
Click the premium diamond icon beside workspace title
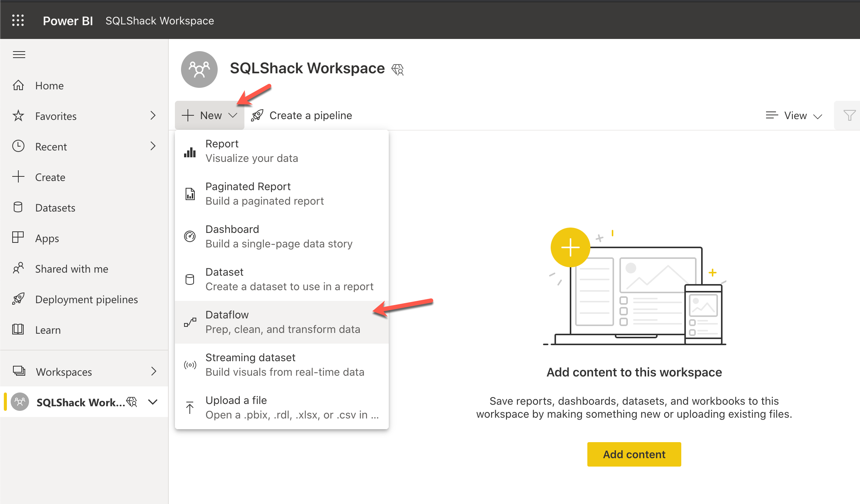click(x=397, y=69)
